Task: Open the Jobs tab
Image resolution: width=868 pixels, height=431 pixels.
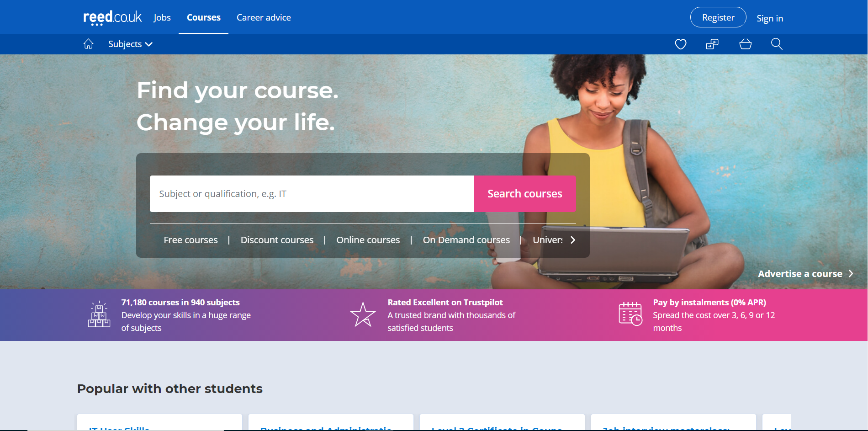Action: click(x=162, y=17)
